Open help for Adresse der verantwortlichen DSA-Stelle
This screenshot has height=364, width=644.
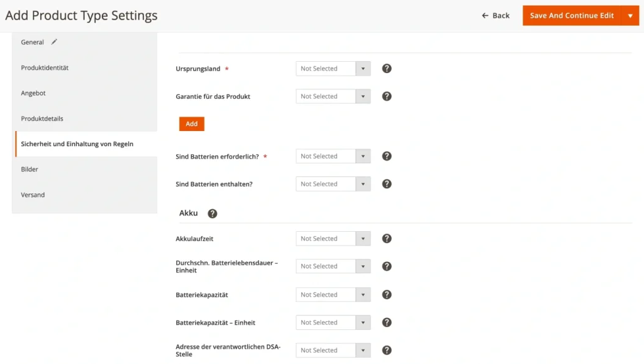pyautogui.click(x=386, y=350)
